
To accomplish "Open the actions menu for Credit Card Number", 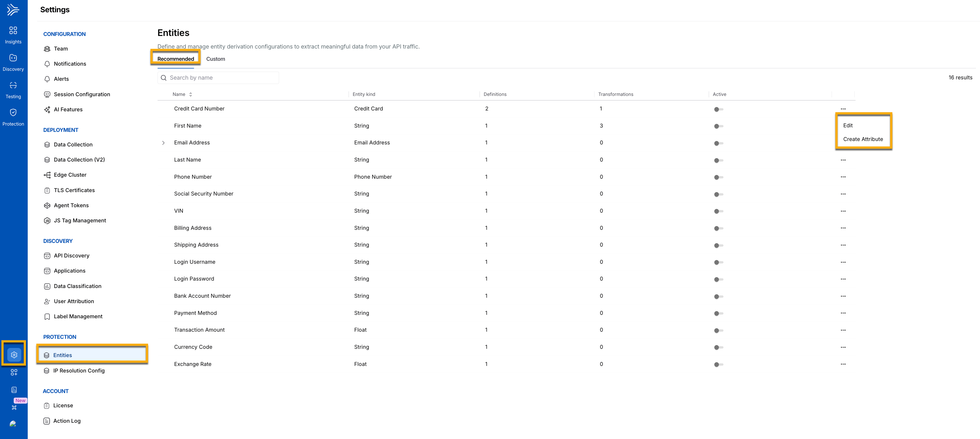I will [x=843, y=109].
